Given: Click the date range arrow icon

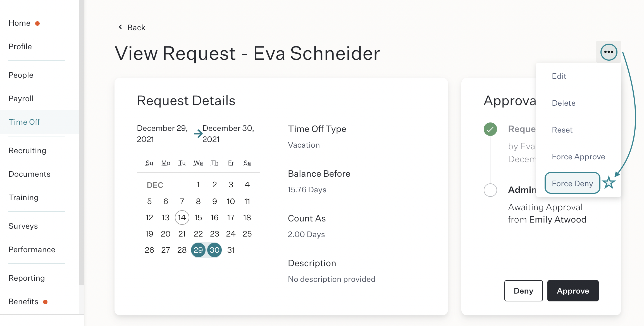Looking at the screenshot, I should [198, 134].
